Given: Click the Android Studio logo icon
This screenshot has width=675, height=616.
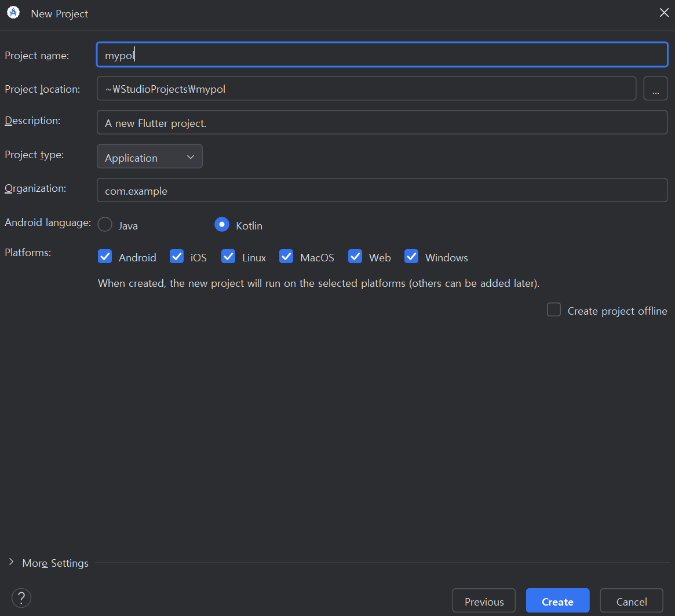Looking at the screenshot, I should pyautogui.click(x=13, y=13).
